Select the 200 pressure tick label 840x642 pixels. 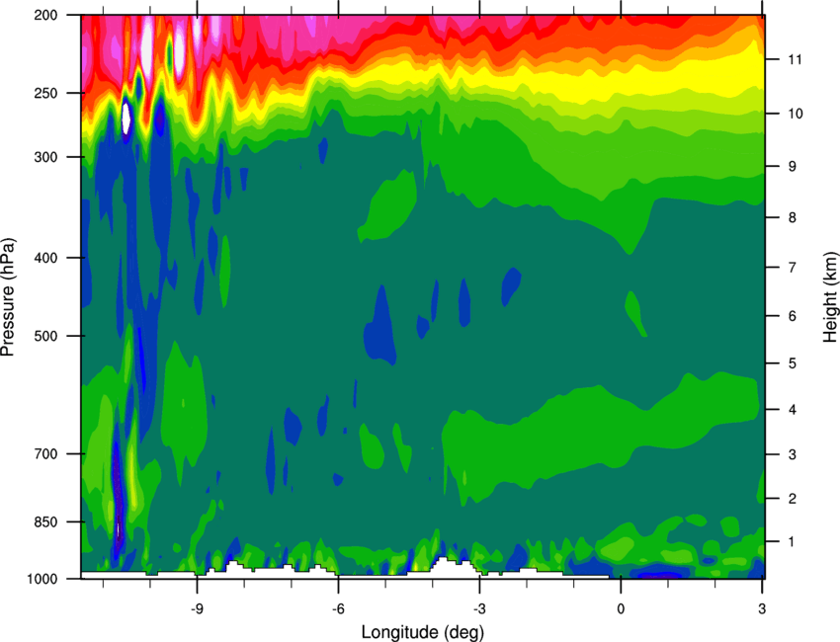pos(45,15)
